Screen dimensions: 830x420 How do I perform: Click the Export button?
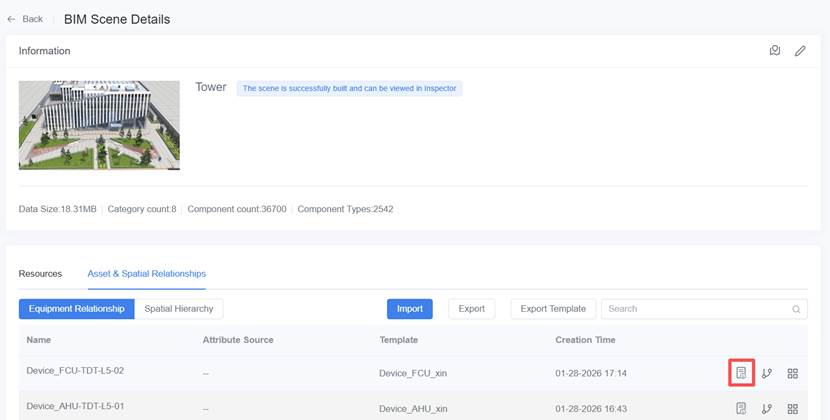coord(471,309)
